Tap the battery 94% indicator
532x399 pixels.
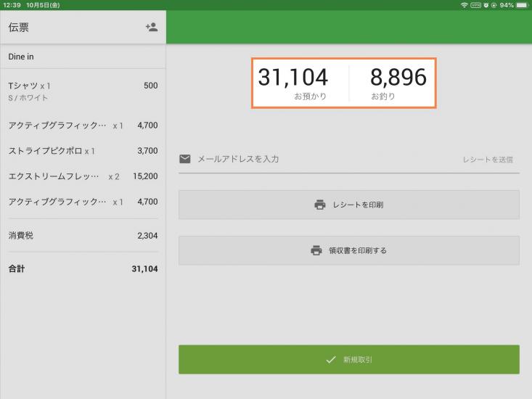[x=514, y=5]
